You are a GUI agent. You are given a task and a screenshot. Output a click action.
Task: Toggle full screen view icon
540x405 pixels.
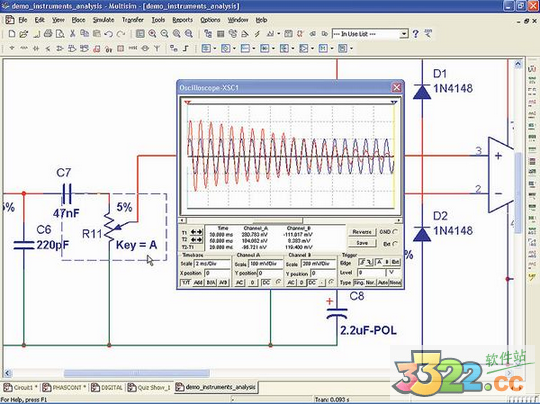(140, 34)
